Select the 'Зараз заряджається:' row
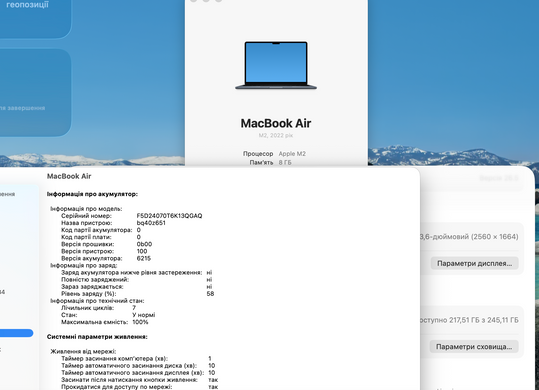The width and height of the screenshot is (539, 390). [137, 287]
